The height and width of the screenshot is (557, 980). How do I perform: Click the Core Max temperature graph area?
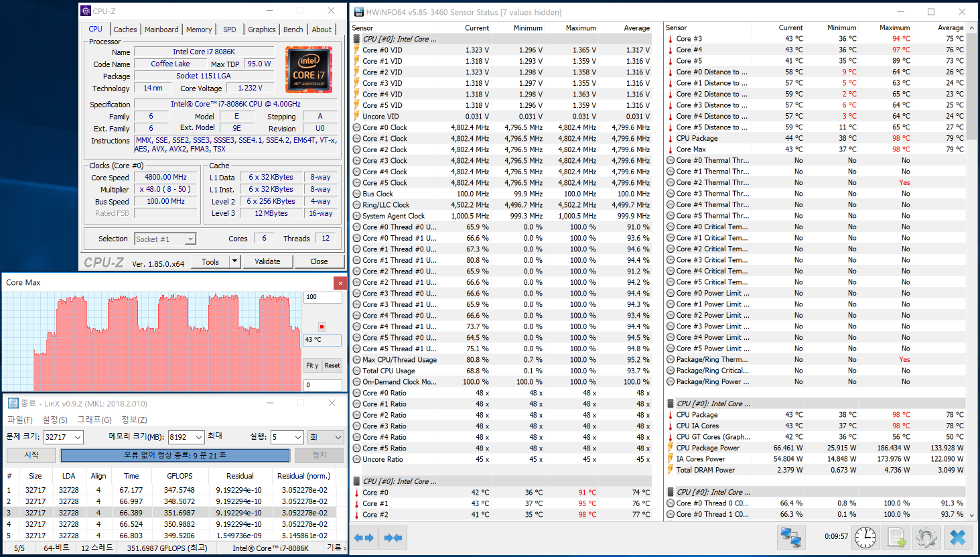click(x=152, y=342)
